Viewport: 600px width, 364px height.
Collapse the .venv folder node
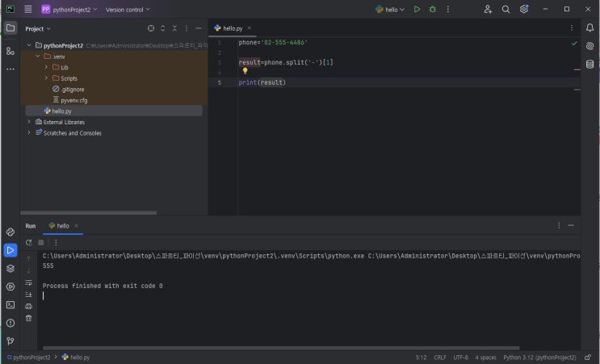pos(37,56)
